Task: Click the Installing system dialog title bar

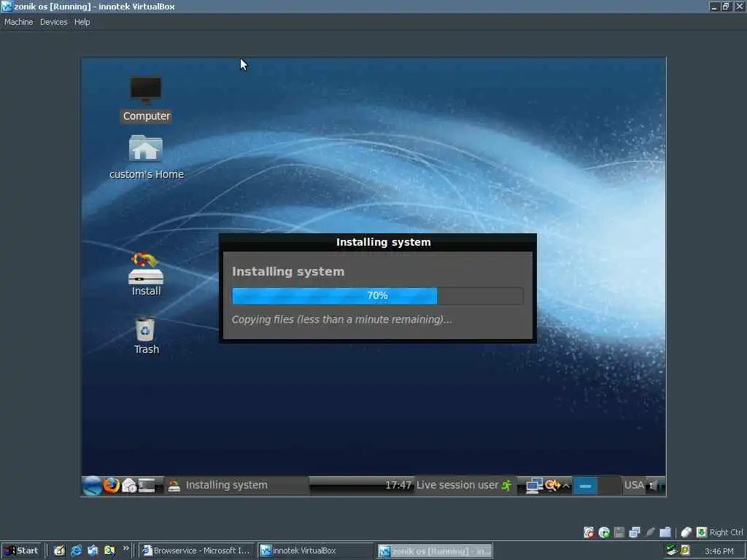Action: (378, 242)
